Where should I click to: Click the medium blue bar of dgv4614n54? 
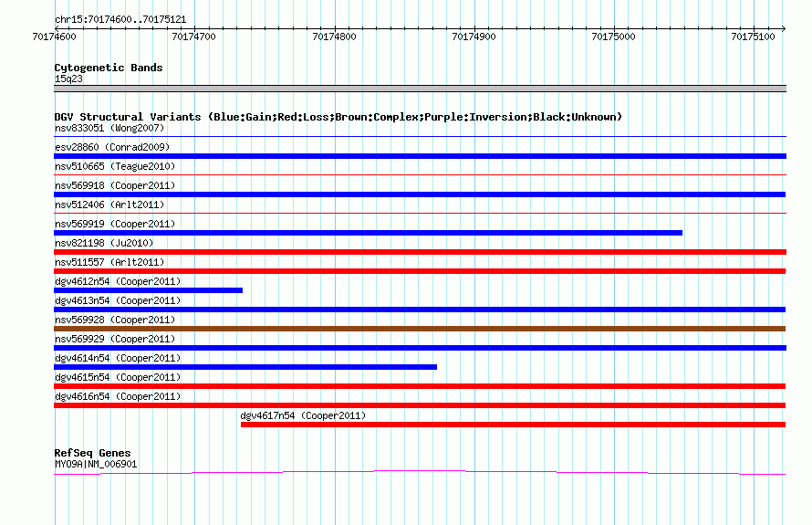click(245, 367)
